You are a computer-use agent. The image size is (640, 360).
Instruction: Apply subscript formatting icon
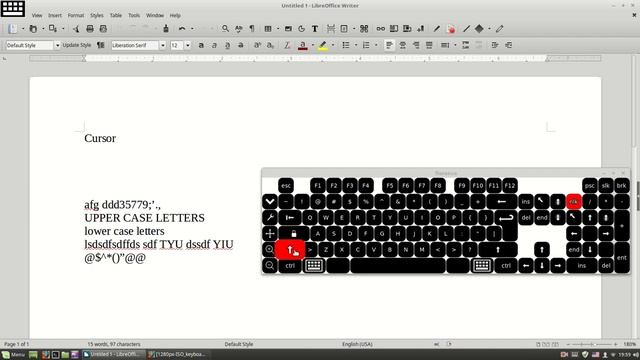click(270, 45)
